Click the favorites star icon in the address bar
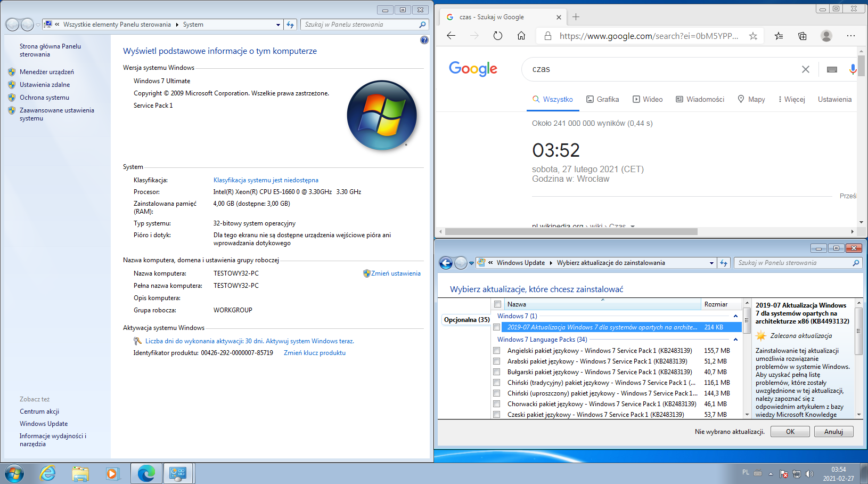This screenshot has height=484, width=868. click(x=753, y=36)
